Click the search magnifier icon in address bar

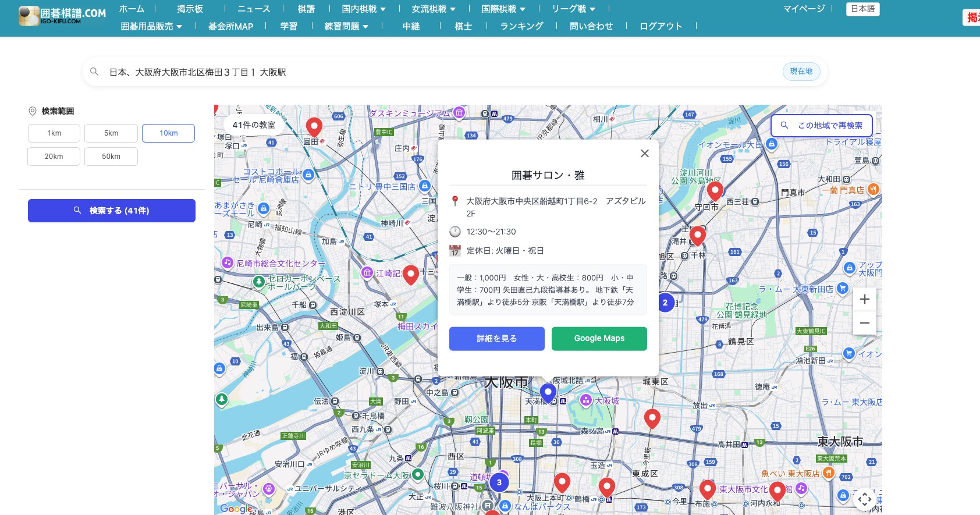pyautogui.click(x=94, y=72)
